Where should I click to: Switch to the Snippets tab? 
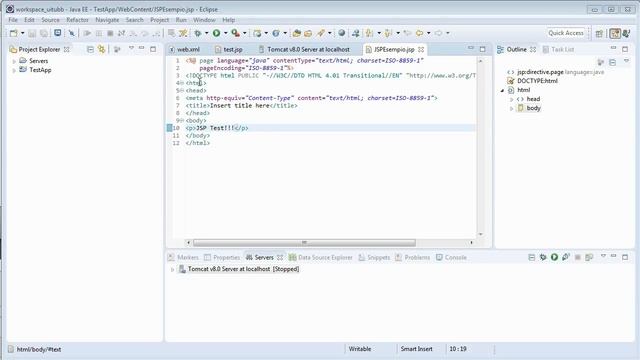374,258
